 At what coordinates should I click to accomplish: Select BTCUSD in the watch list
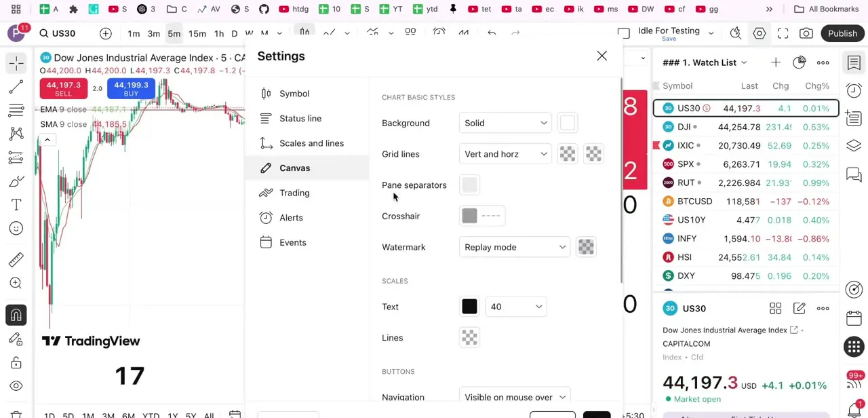point(746,202)
